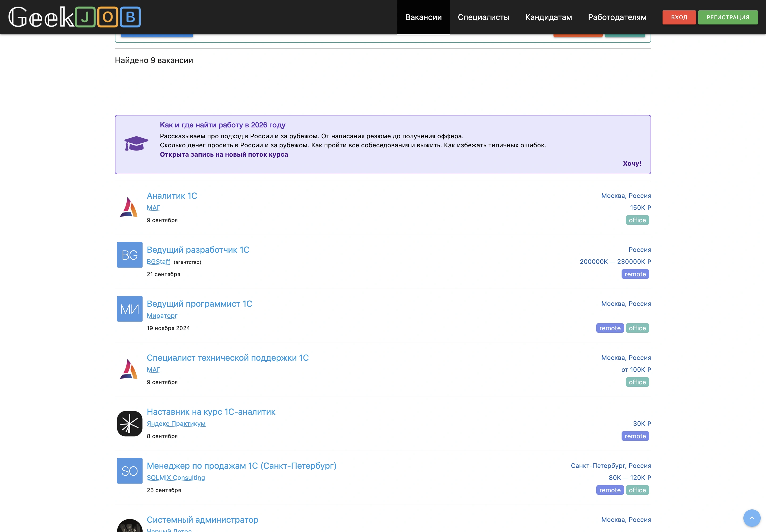Click remote tag on Менеджер по продажам row

click(610, 490)
